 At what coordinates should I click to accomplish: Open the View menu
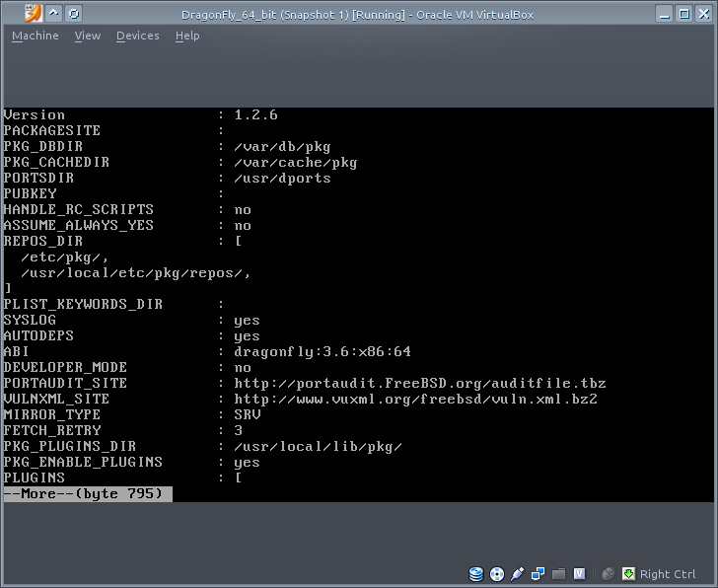(87, 36)
